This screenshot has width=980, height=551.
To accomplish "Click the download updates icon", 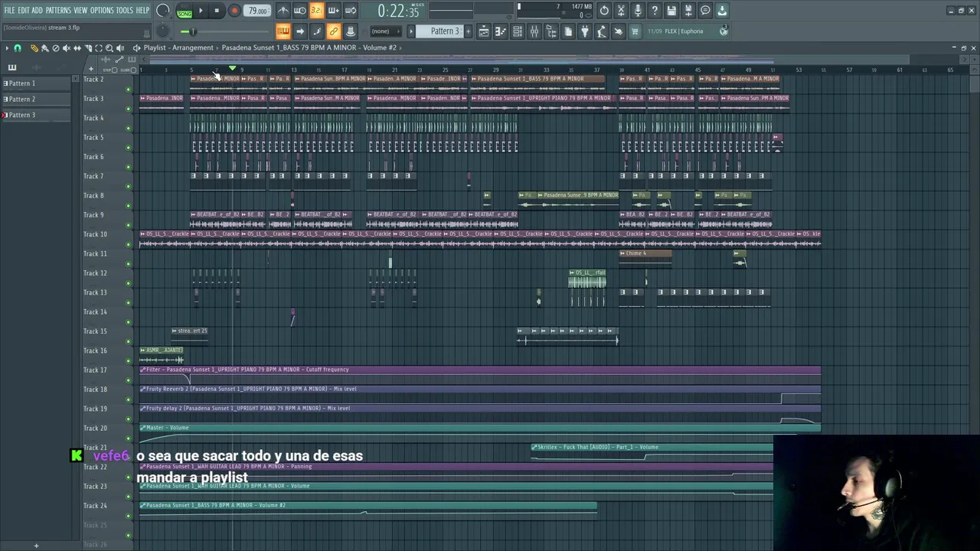I will pos(722,11).
